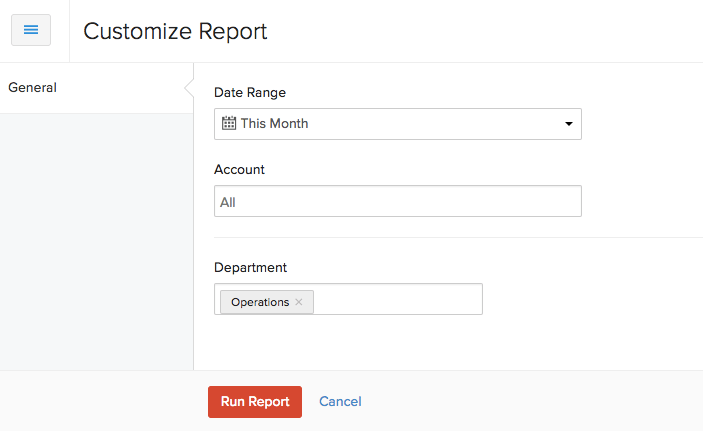Click empty sidebar area below General
The width and height of the screenshot is (703, 431).
click(95, 240)
